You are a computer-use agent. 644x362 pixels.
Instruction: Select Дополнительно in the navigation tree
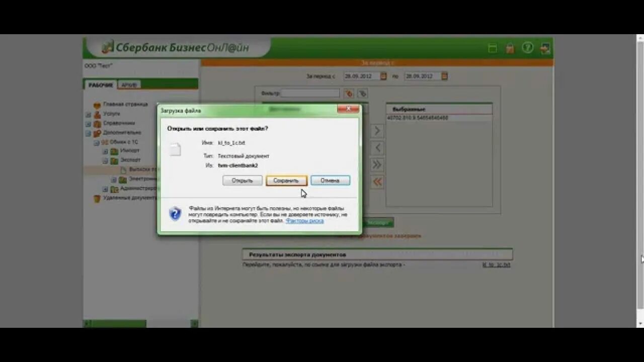pyautogui.click(x=122, y=132)
